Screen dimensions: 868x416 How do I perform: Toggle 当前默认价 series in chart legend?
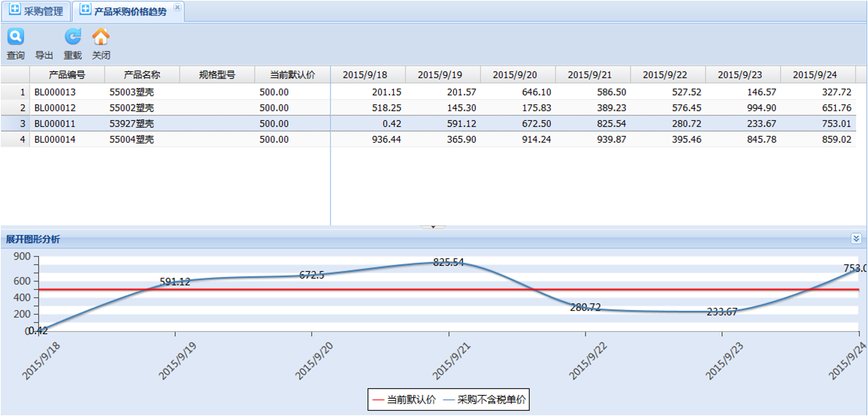click(x=404, y=400)
